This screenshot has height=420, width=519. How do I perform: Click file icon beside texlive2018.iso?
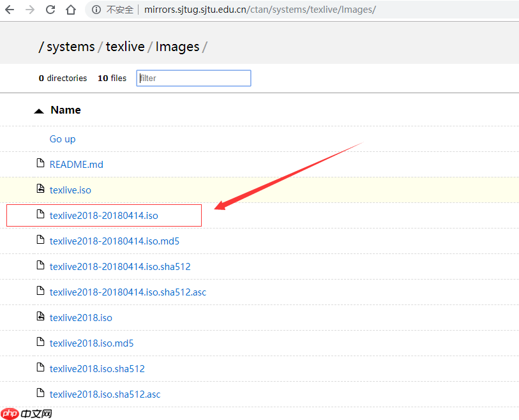coord(40,317)
